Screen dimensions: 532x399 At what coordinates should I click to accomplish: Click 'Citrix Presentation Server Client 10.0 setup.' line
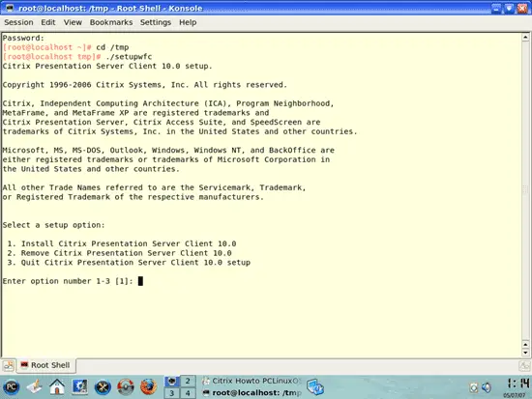tap(107, 66)
